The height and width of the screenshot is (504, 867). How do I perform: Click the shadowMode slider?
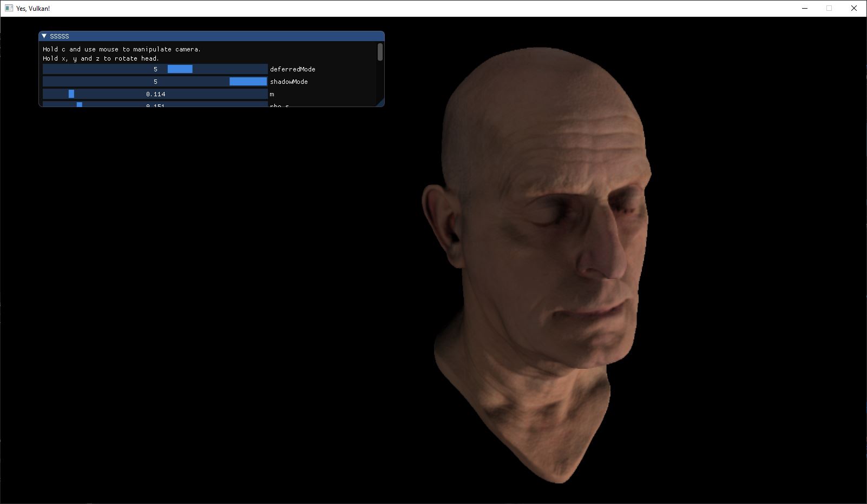155,82
